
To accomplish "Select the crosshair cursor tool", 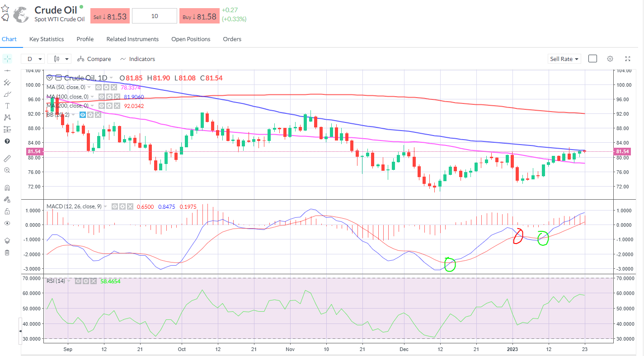I will (x=7, y=59).
